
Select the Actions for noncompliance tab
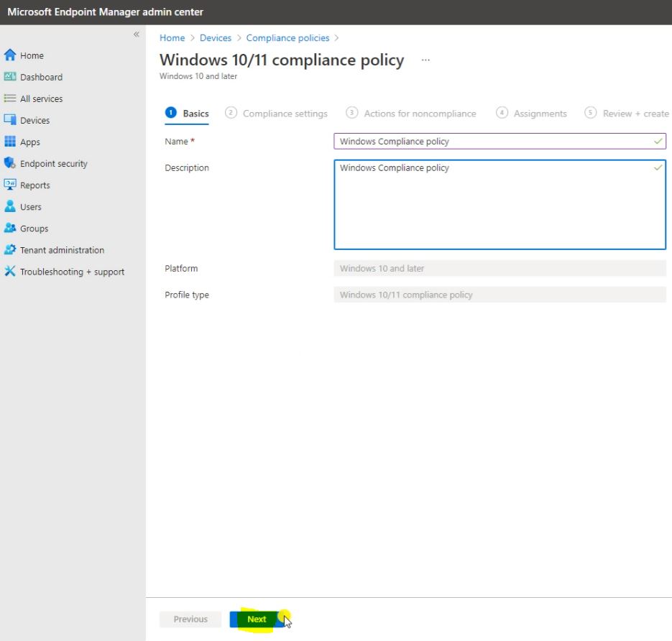pyautogui.click(x=410, y=114)
